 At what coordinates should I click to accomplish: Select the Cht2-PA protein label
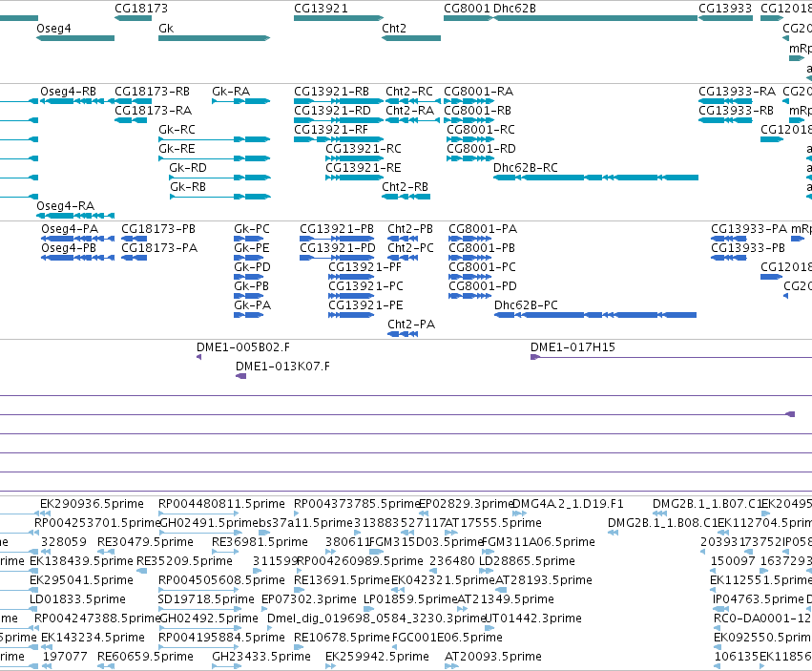(411, 325)
